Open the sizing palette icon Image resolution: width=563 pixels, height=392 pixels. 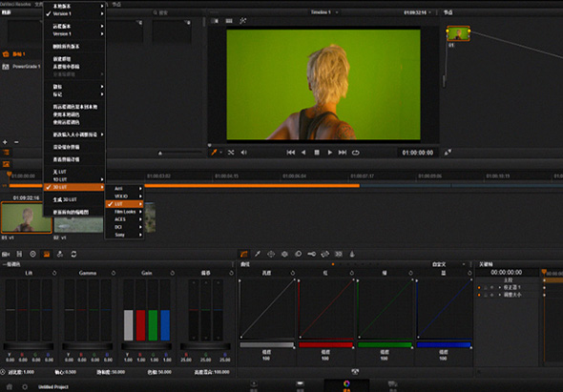[325, 254]
